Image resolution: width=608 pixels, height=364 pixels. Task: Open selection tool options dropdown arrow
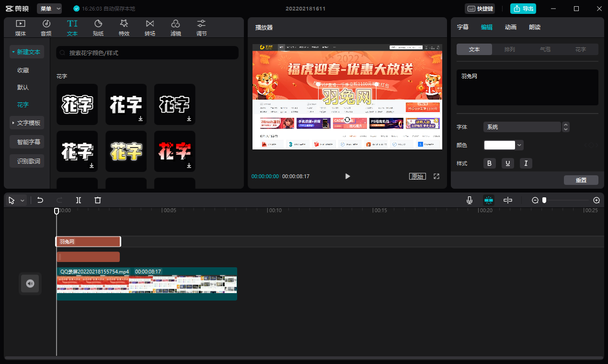[22, 201]
